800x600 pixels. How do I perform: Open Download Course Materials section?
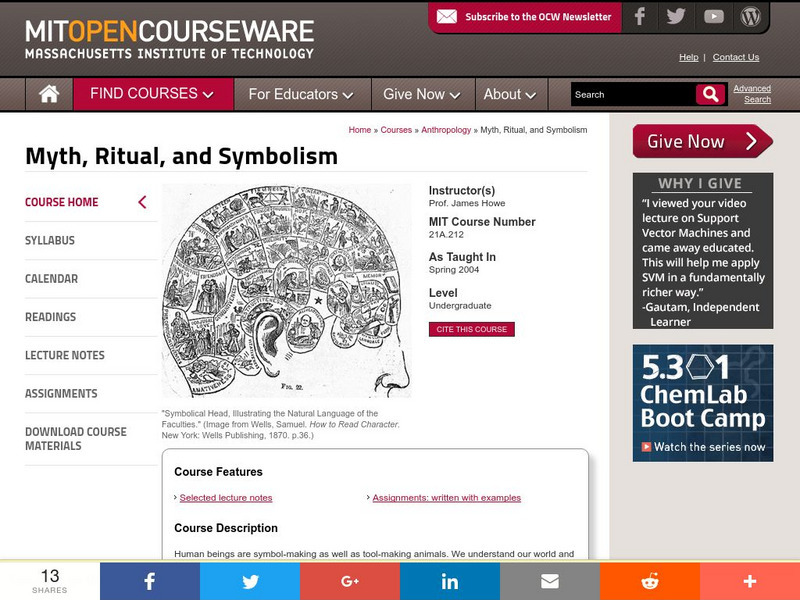coord(76,439)
